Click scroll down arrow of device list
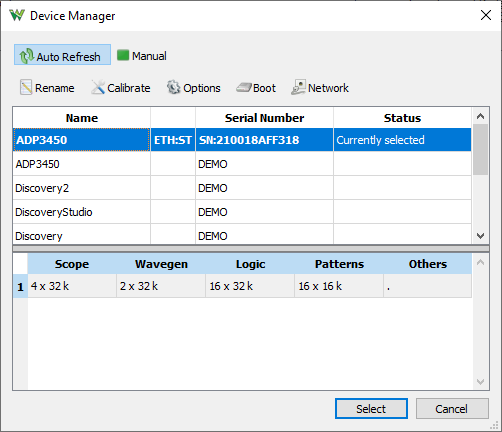This screenshot has width=502, height=432. coord(480,236)
